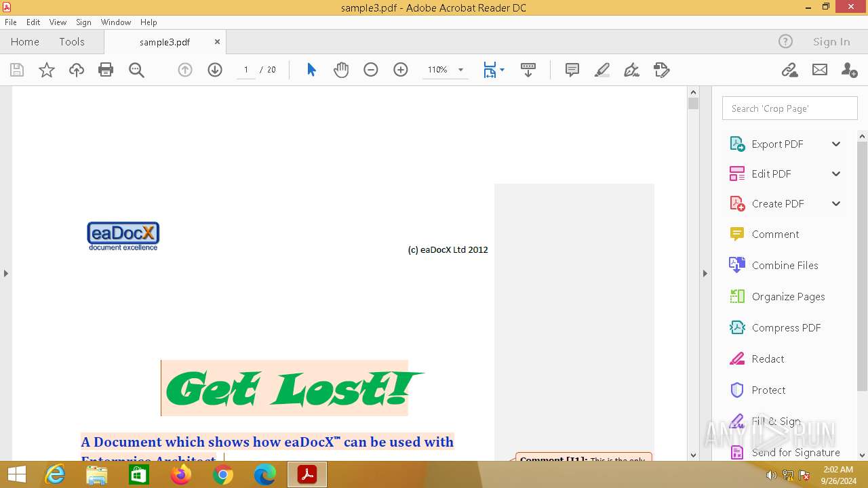Viewport: 868px width, 488px height.
Task: Collapse the right tools pane arrow
Action: point(705,274)
